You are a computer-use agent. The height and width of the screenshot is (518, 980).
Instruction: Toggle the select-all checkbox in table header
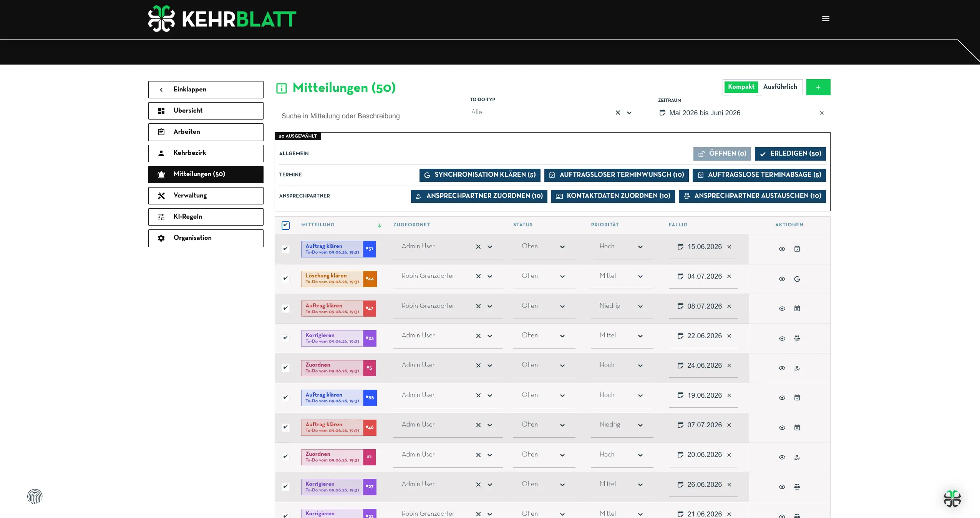pyautogui.click(x=285, y=225)
